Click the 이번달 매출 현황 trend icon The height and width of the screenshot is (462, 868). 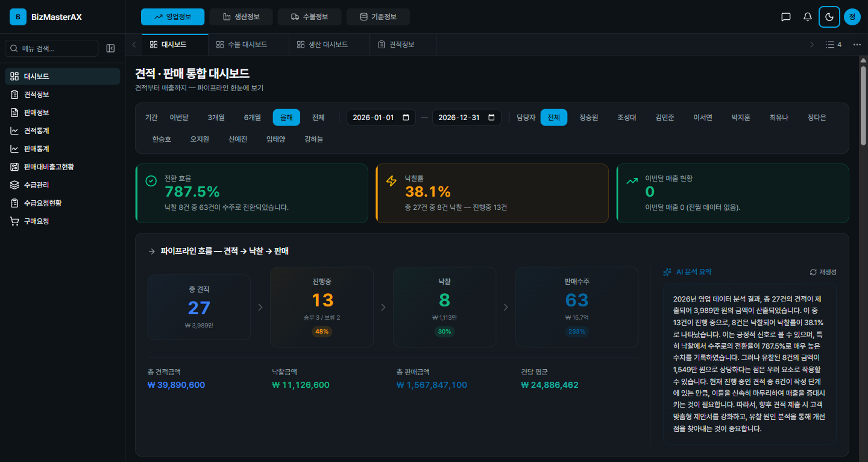pyautogui.click(x=632, y=181)
